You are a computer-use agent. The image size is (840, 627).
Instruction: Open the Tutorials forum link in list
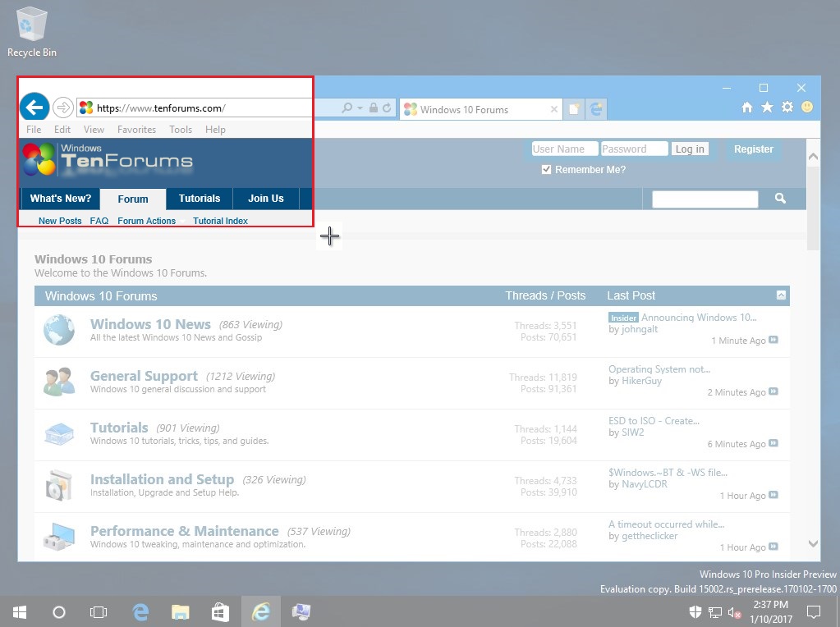(119, 428)
